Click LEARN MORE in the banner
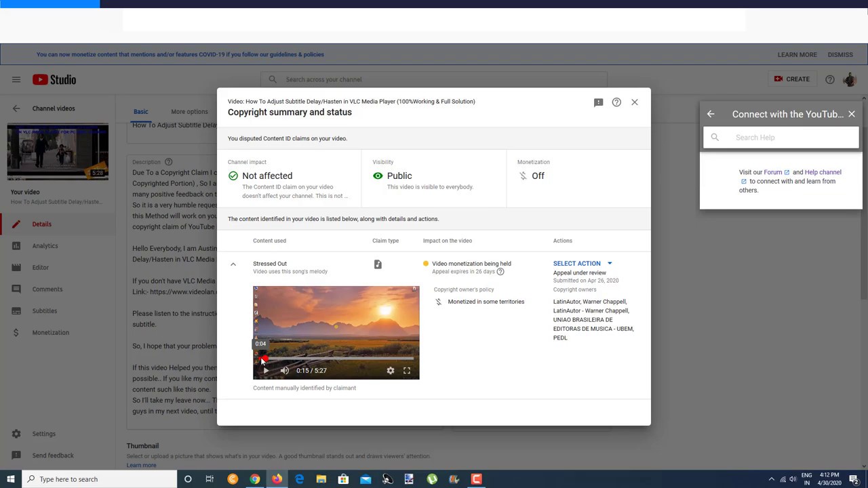 pyautogui.click(x=797, y=55)
